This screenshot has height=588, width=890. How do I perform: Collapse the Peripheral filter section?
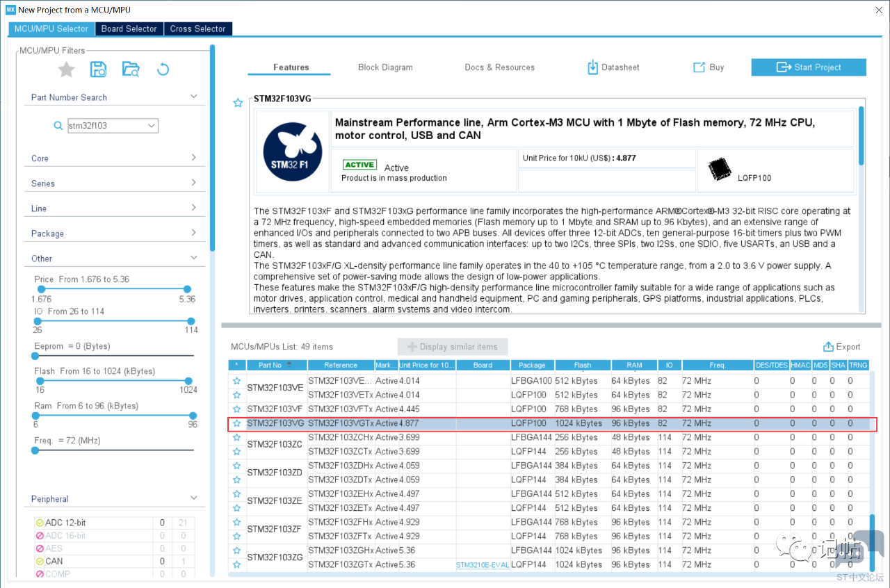(x=193, y=498)
